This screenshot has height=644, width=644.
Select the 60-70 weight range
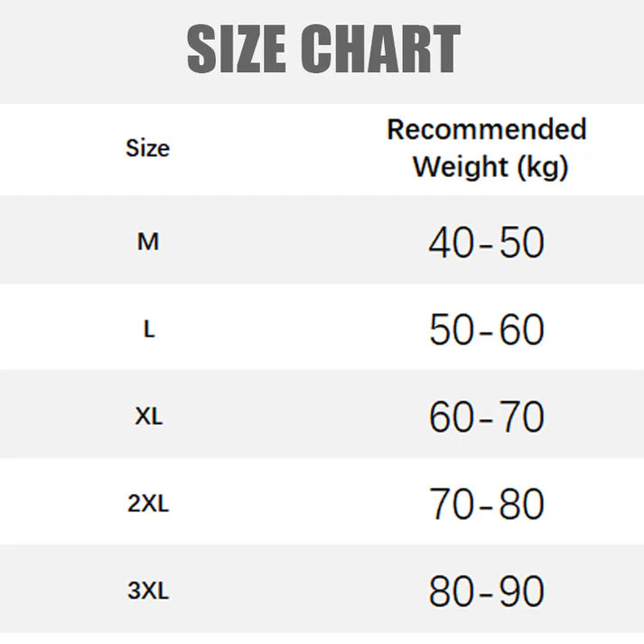pyautogui.click(x=486, y=417)
